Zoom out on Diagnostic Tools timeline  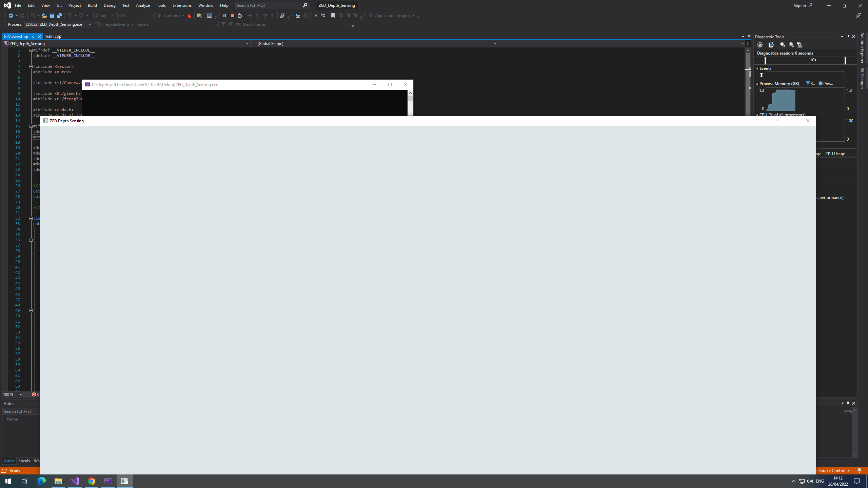pos(791,45)
